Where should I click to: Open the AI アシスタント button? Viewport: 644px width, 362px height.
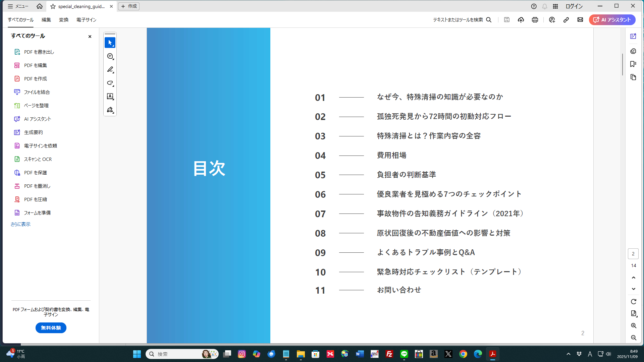tap(612, 20)
